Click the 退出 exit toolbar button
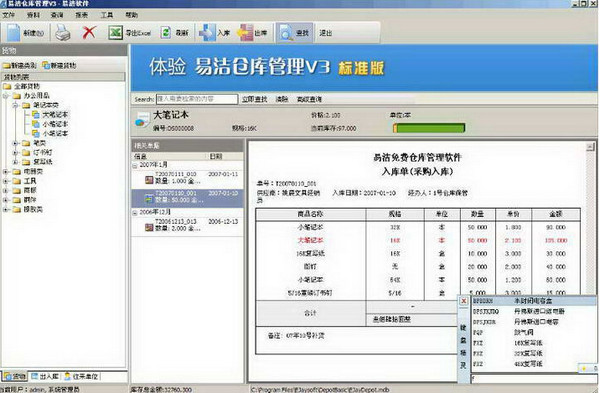This screenshot has height=393, width=600. [326, 33]
